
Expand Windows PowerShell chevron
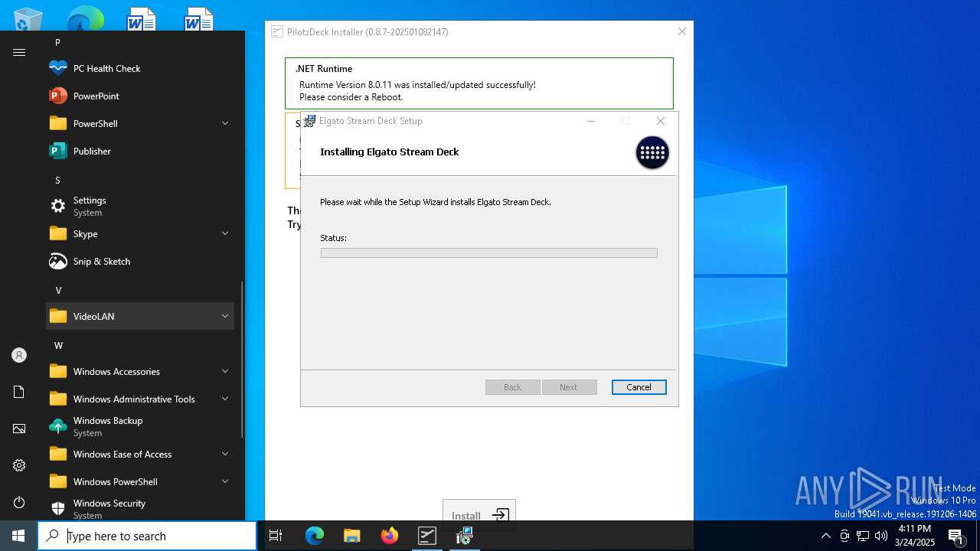tap(225, 481)
